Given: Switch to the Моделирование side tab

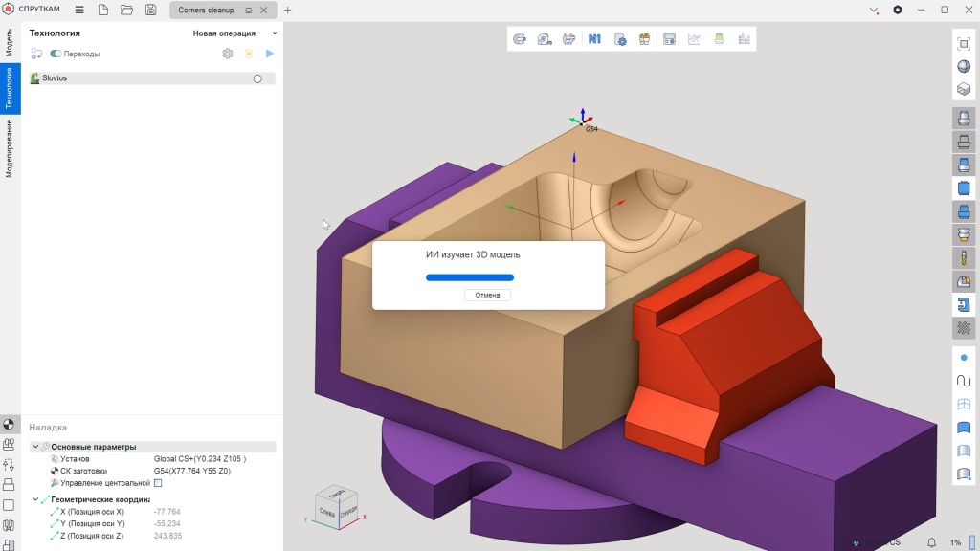Looking at the screenshot, I should [10, 148].
